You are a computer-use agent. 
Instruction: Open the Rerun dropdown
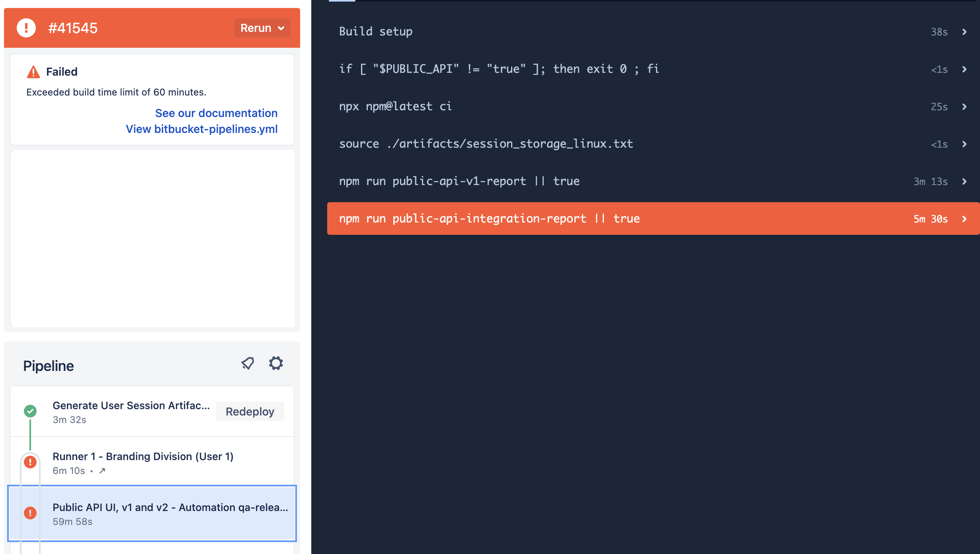coord(262,28)
